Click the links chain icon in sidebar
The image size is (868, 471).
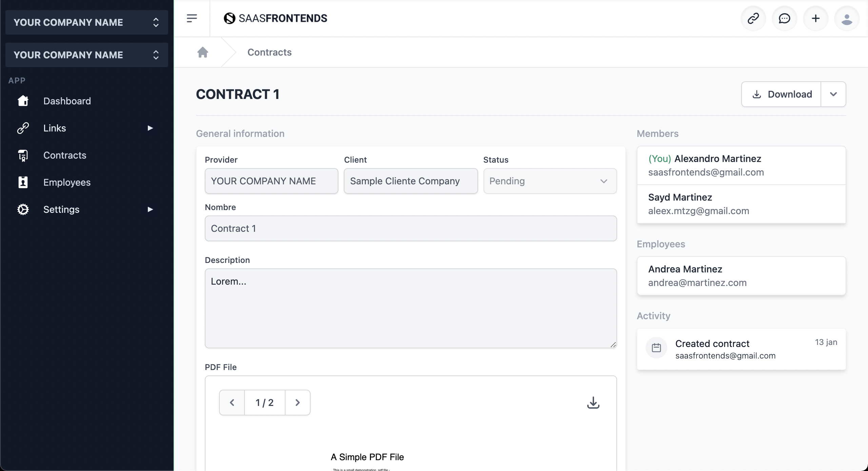23,128
